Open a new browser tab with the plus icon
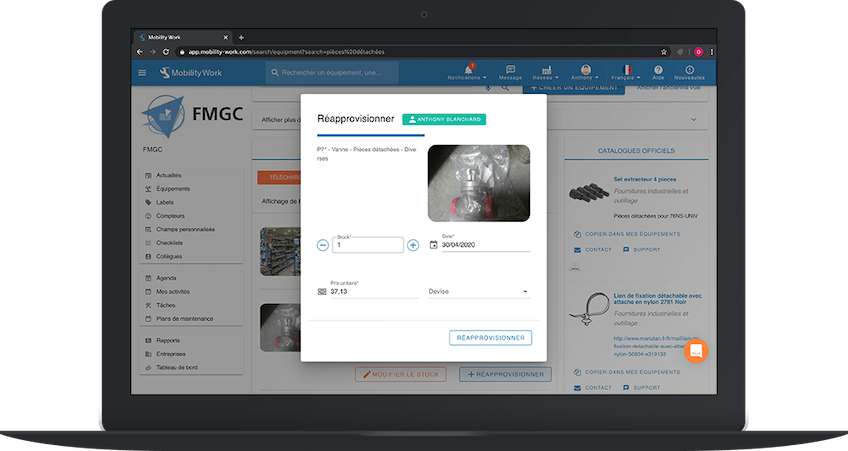This screenshot has height=451, width=848. click(x=241, y=37)
